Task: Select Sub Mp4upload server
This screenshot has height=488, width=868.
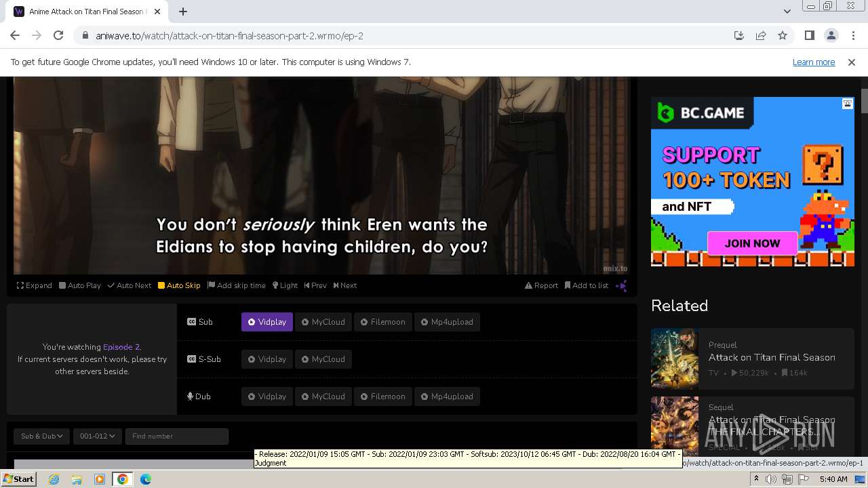Action: point(447,322)
